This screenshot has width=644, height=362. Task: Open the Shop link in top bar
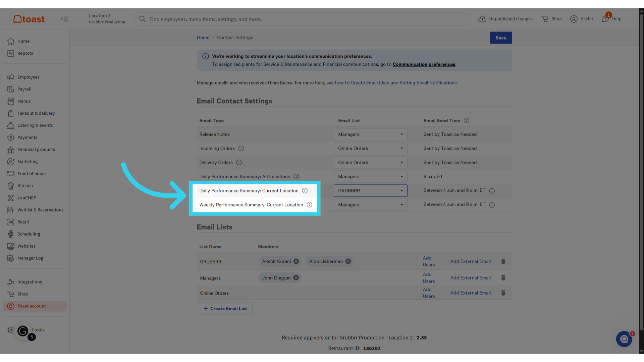552,19
